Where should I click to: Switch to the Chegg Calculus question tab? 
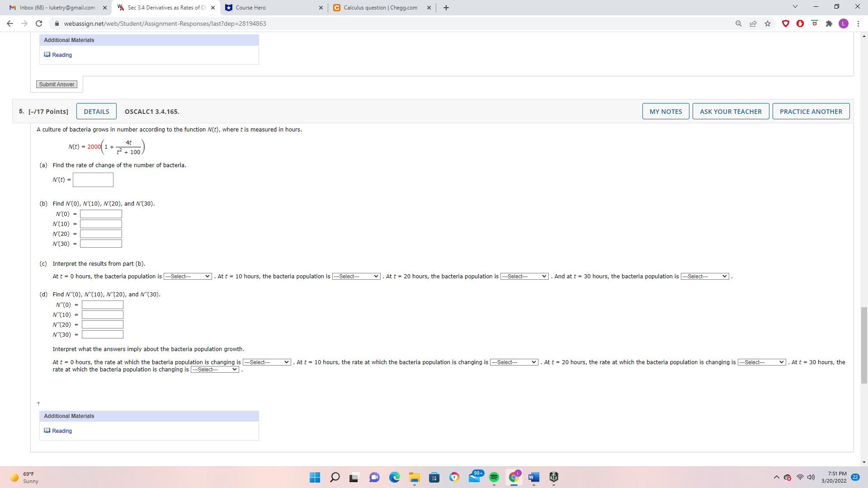tap(380, 7)
